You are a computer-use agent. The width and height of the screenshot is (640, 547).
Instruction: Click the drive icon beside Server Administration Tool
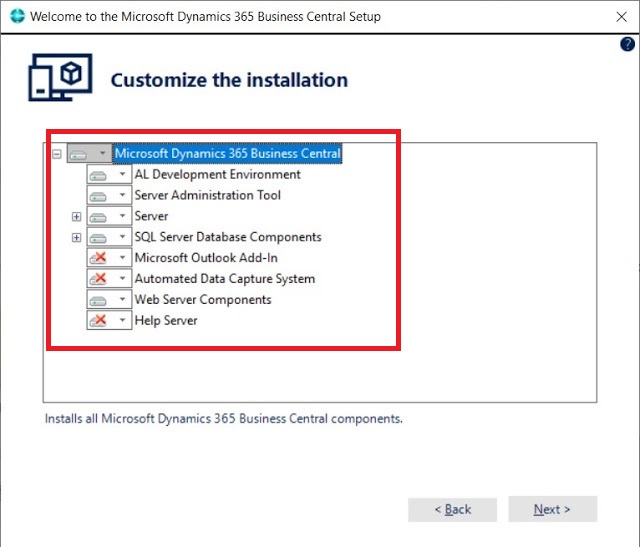(99, 196)
